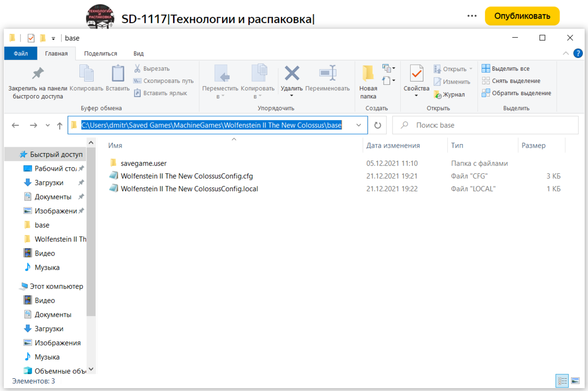Click Выделить все
The width and height of the screenshot is (588, 391).
click(506, 69)
